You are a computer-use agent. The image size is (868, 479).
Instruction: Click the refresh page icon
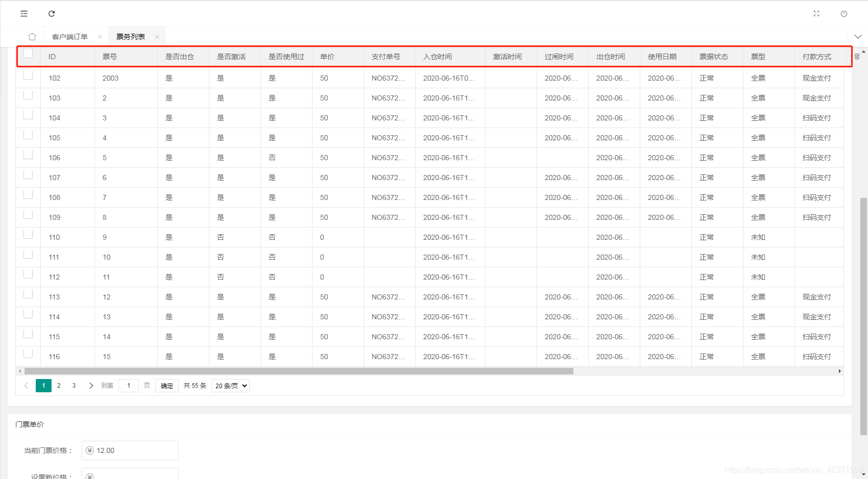(x=52, y=14)
